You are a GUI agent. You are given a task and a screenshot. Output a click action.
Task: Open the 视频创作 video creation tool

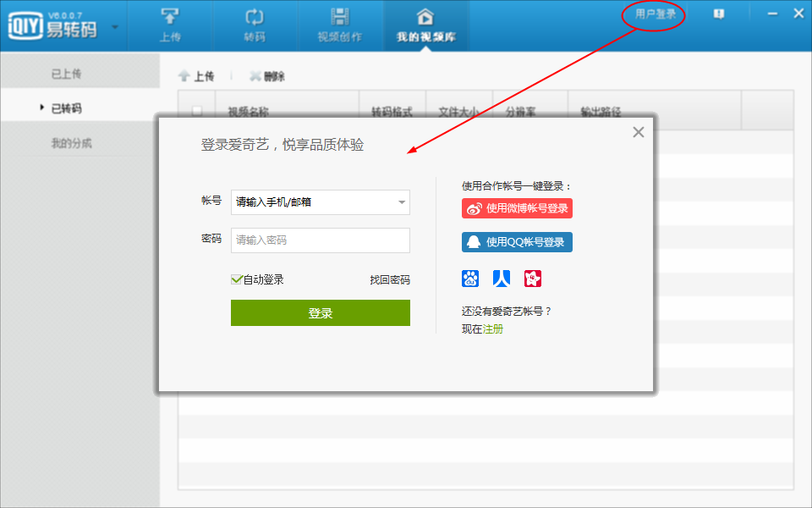pyautogui.click(x=339, y=25)
